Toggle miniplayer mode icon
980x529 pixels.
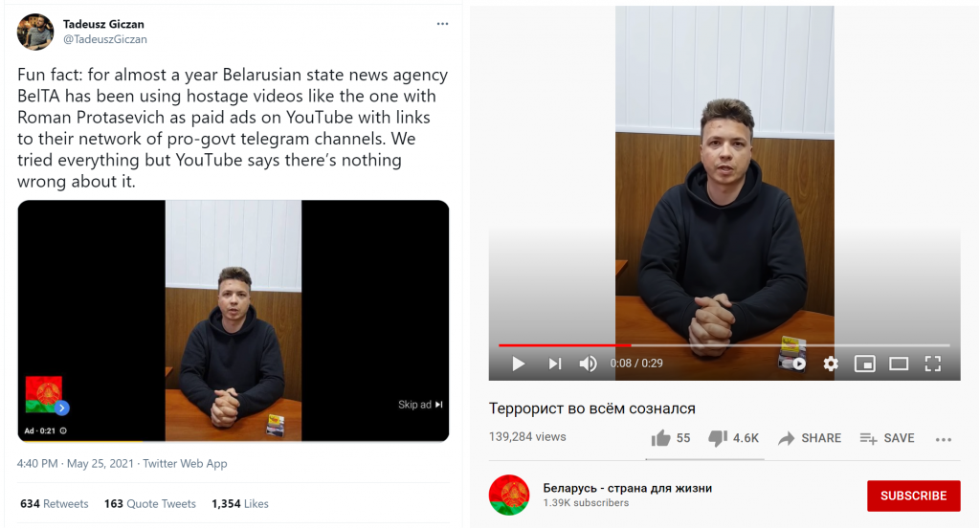(x=864, y=364)
